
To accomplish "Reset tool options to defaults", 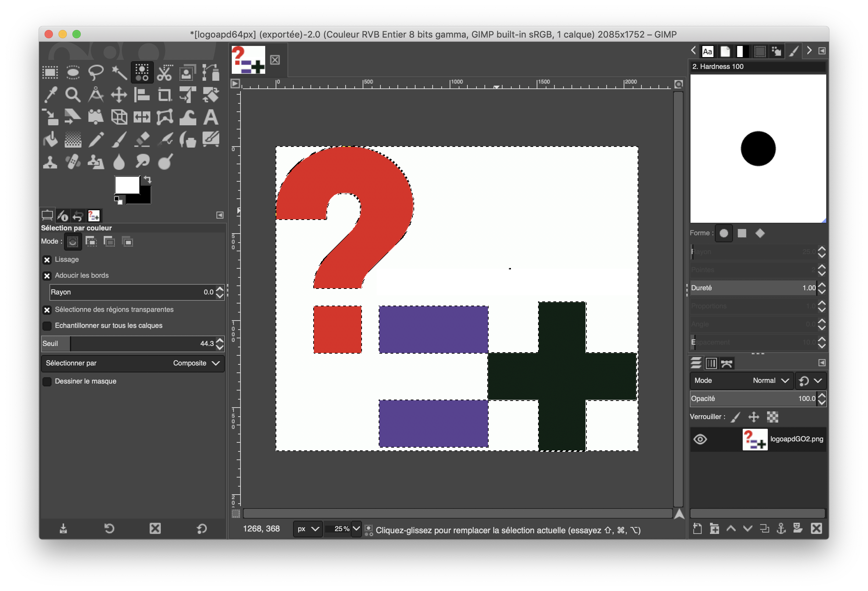I will pyautogui.click(x=202, y=528).
